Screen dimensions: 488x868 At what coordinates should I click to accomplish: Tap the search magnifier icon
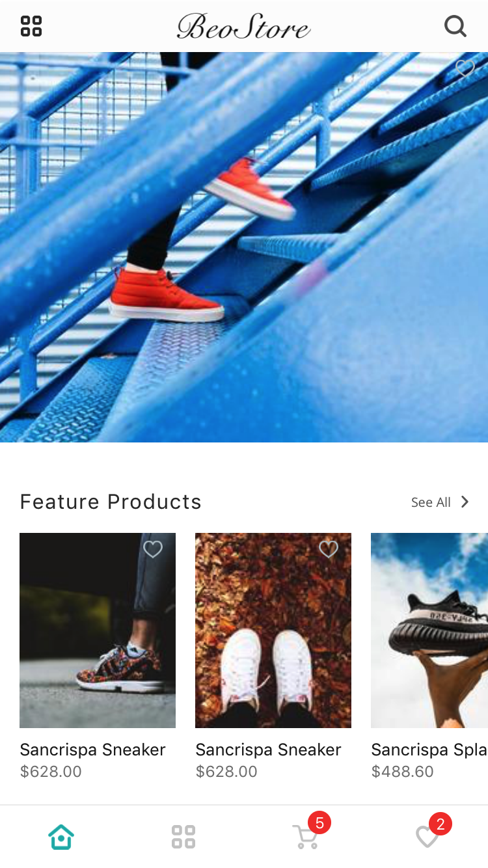(x=455, y=26)
